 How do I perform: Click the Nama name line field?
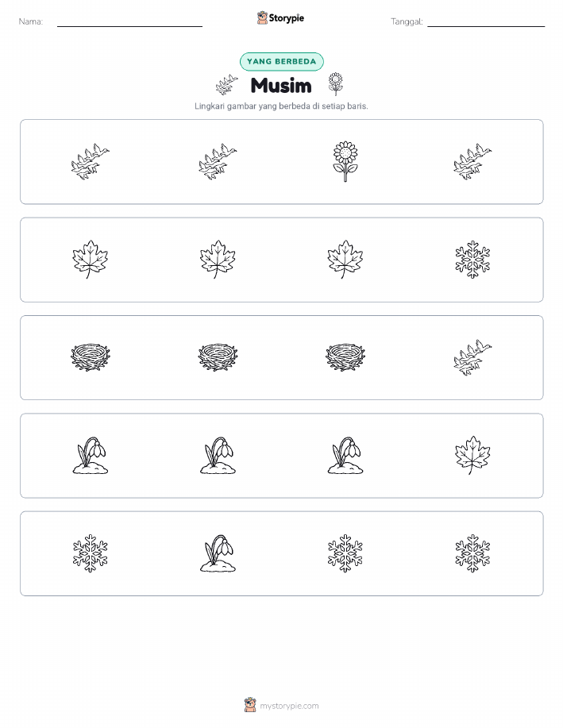click(129, 21)
